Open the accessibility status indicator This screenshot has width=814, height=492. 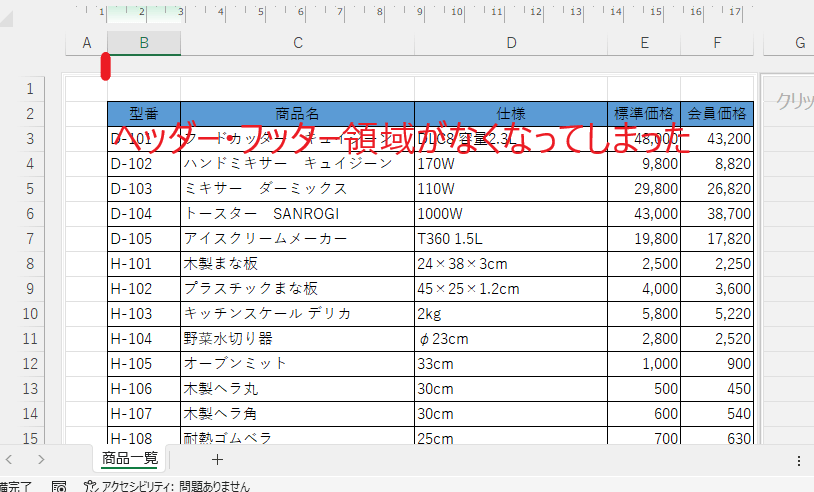click(167, 487)
